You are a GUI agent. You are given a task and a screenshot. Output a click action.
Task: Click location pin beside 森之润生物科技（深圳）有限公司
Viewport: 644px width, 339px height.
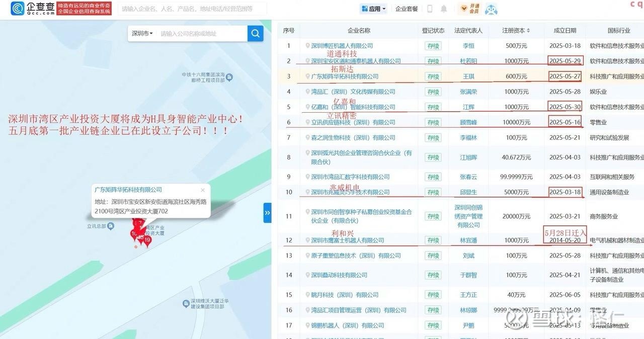(x=307, y=137)
